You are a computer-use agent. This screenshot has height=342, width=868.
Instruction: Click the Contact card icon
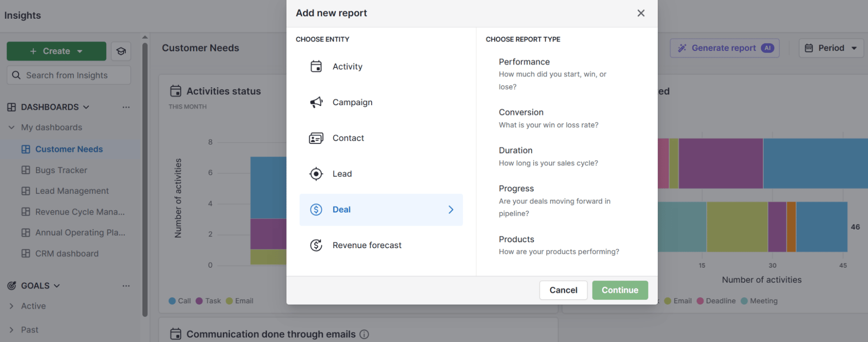point(316,138)
